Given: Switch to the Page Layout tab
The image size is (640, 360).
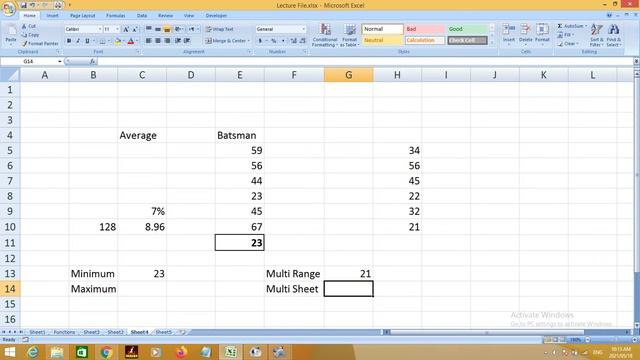Looking at the screenshot, I should tap(82, 16).
